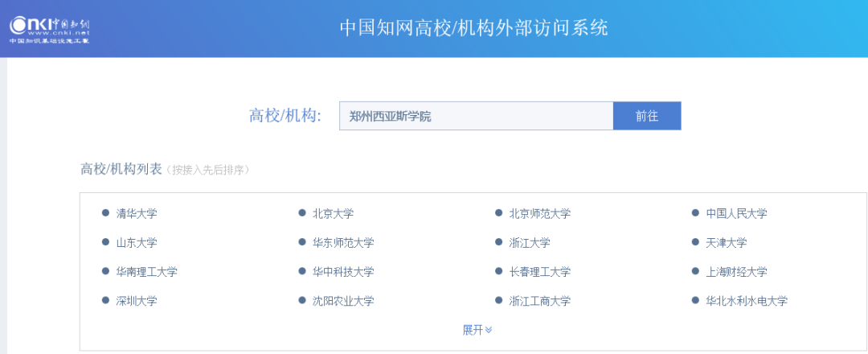The width and height of the screenshot is (868, 354).
Task: Go to 长春理工大学 entry
Action: click(540, 272)
